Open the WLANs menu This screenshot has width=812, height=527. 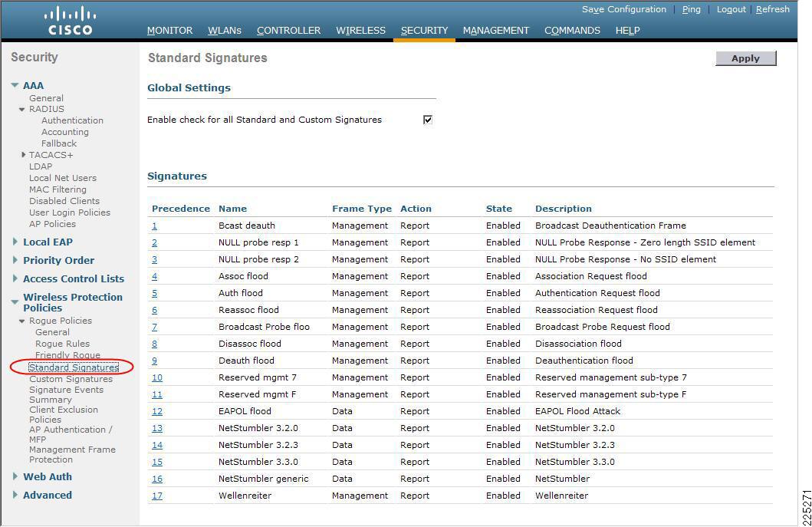click(x=225, y=31)
